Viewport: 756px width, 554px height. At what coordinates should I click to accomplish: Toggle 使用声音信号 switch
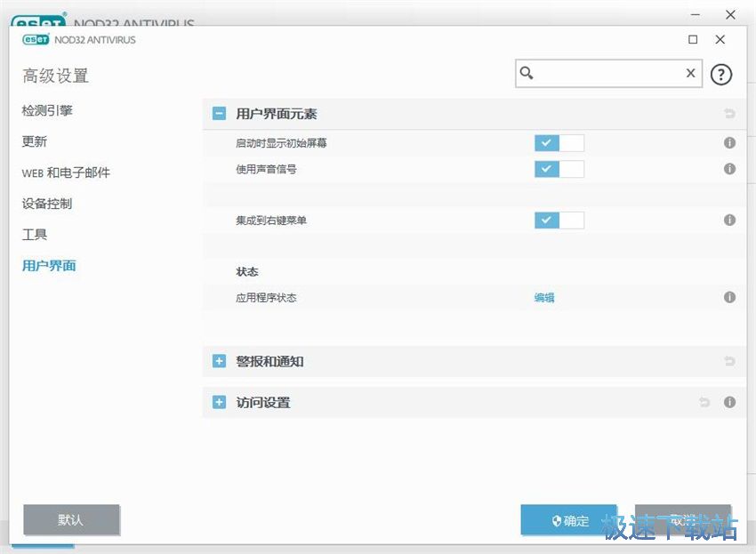tap(559, 169)
